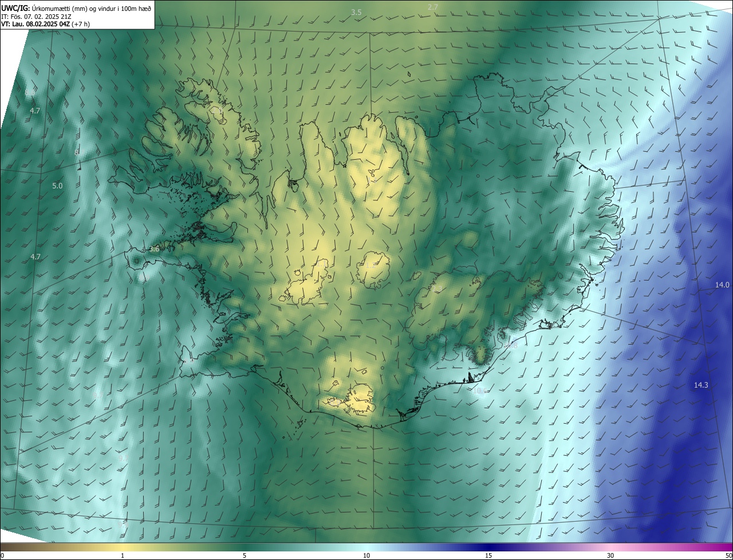Click the 50 tick label on the color scale
The image size is (733, 560).
point(728,556)
